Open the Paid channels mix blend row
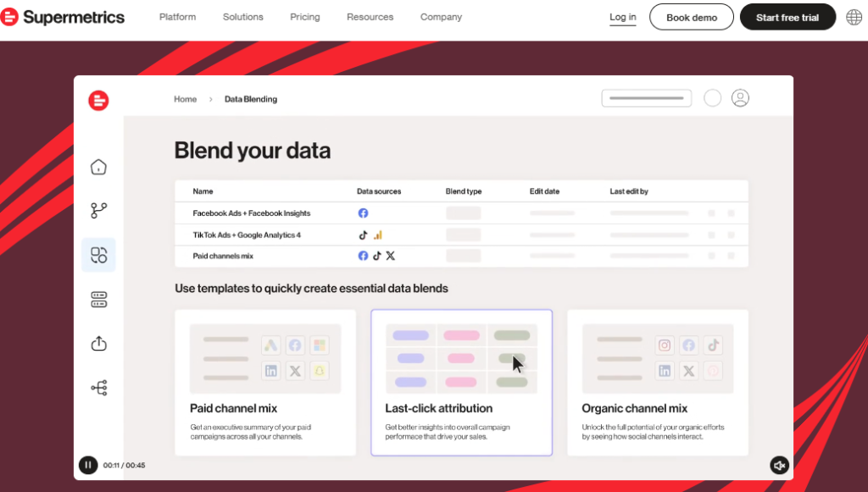Image resolution: width=868 pixels, height=492 pixels. pyautogui.click(x=462, y=256)
